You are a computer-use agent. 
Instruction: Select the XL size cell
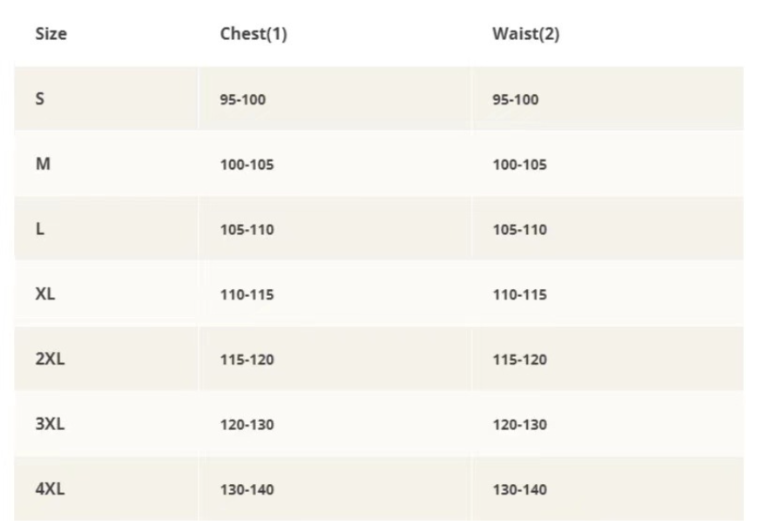tap(45, 294)
